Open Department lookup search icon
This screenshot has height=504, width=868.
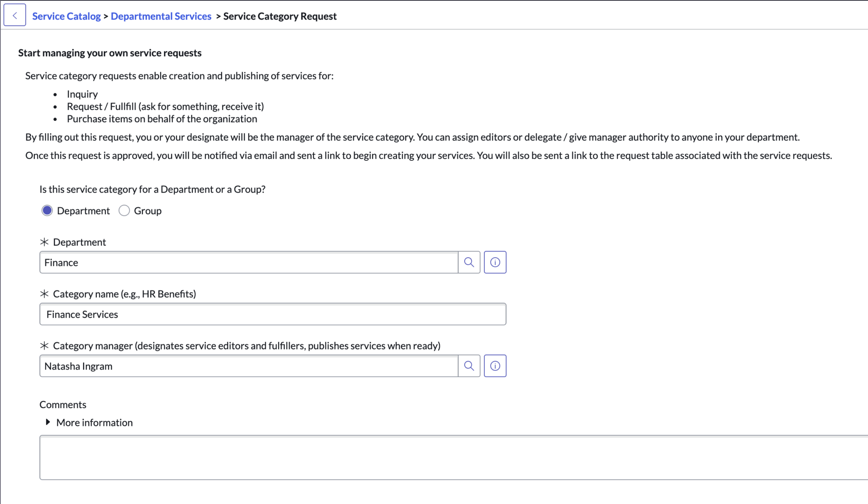pos(469,262)
